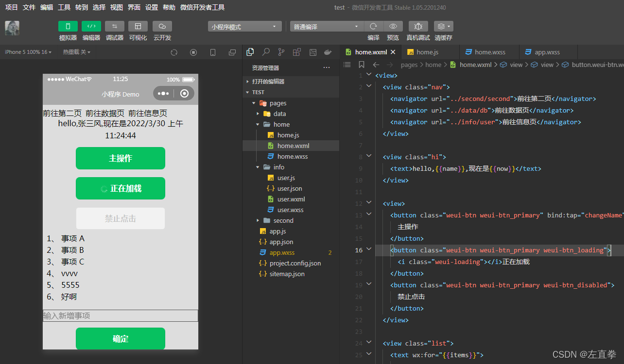624x364 pixels.
Task: Toggle the simulator (模拟器) panel button
Action: pyautogui.click(x=68, y=26)
